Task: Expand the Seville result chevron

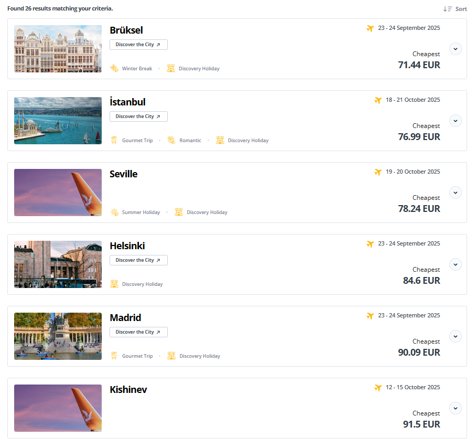Action: pos(456,193)
